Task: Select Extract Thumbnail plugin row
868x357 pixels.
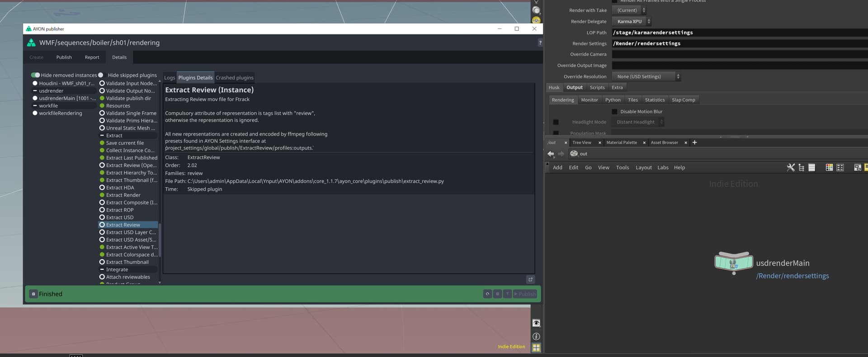Action: [128, 262]
